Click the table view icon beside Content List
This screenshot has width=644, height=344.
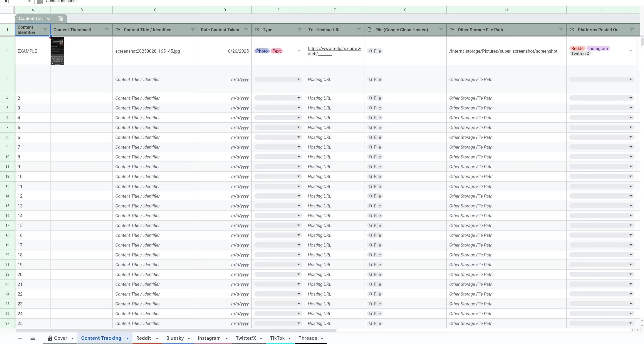(60, 19)
